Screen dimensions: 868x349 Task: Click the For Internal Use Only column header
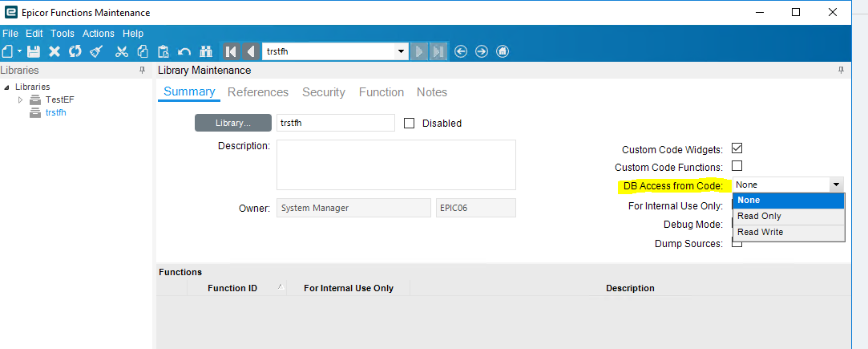coord(349,288)
